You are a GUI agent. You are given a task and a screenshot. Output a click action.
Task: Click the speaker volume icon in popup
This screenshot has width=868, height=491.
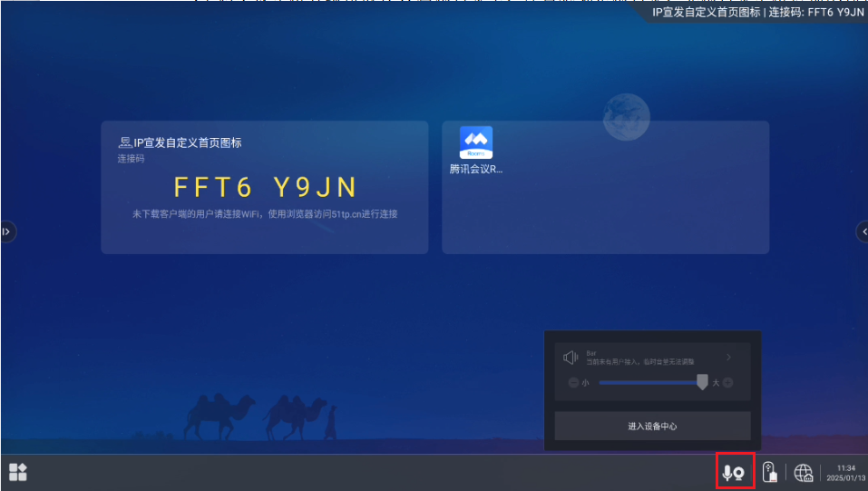point(571,358)
